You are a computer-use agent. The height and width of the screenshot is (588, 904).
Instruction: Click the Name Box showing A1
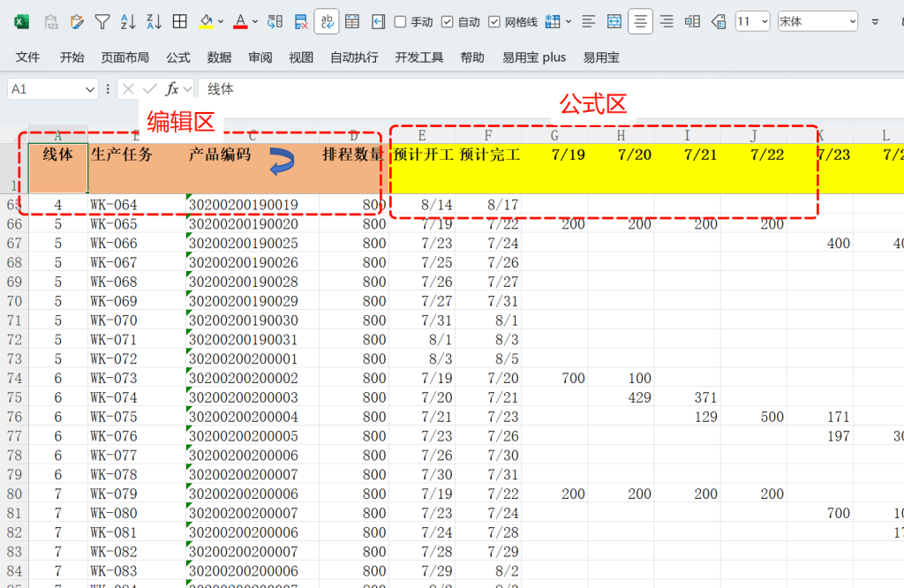(46, 89)
